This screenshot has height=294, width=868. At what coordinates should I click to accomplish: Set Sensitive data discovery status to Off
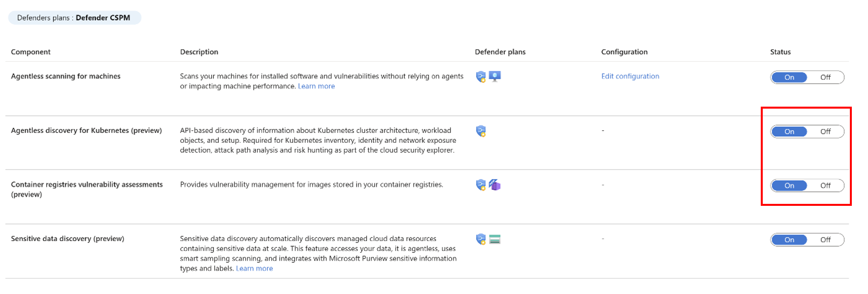[825, 240]
